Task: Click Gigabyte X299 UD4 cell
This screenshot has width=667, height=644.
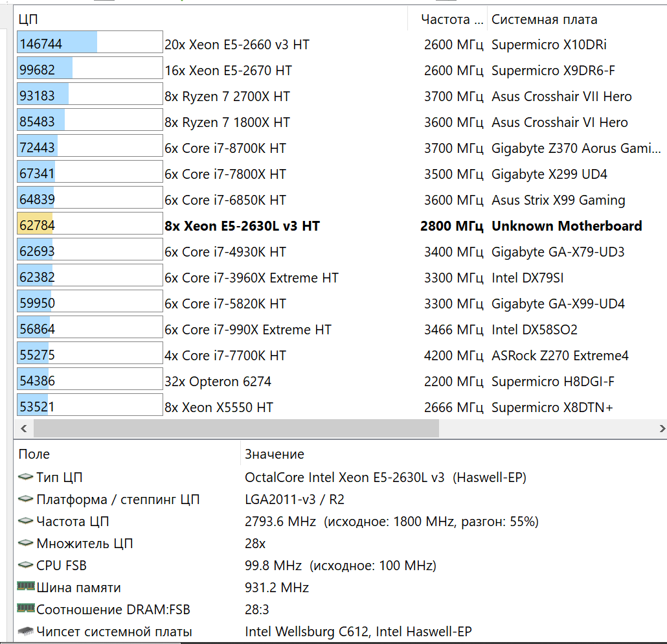Action: (549, 174)
